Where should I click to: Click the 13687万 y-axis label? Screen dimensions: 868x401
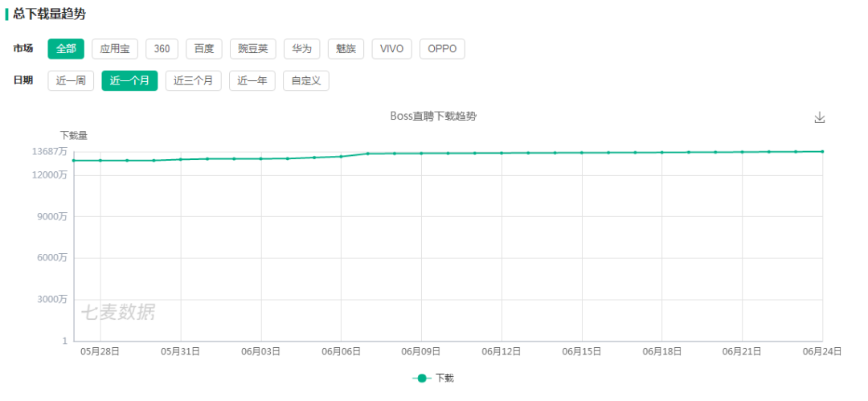pyautogui.click(x=50, y=151)
